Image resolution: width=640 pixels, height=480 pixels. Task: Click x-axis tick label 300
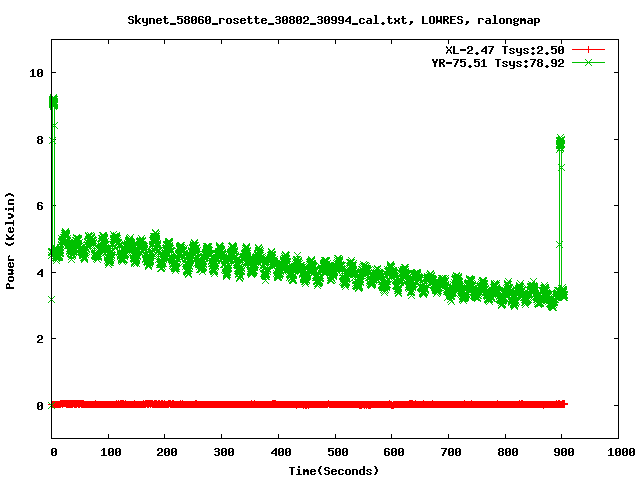click(x=224, y=452)
